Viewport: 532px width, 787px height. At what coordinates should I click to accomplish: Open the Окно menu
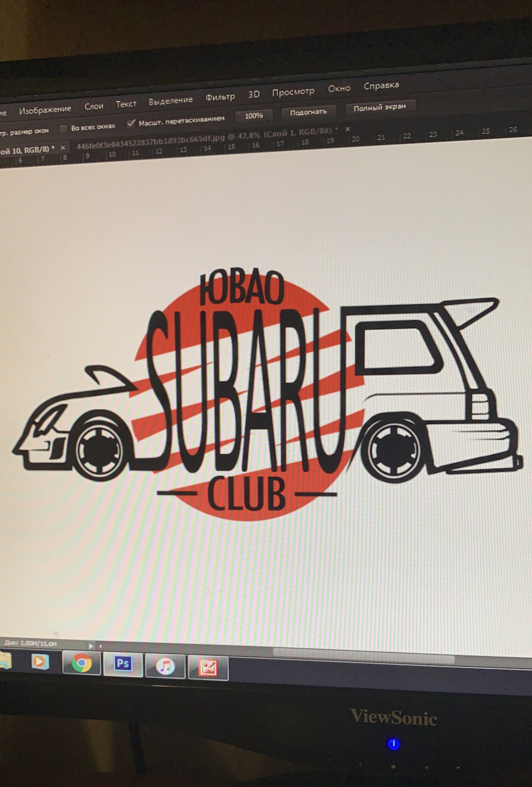(x=339, y=88)
